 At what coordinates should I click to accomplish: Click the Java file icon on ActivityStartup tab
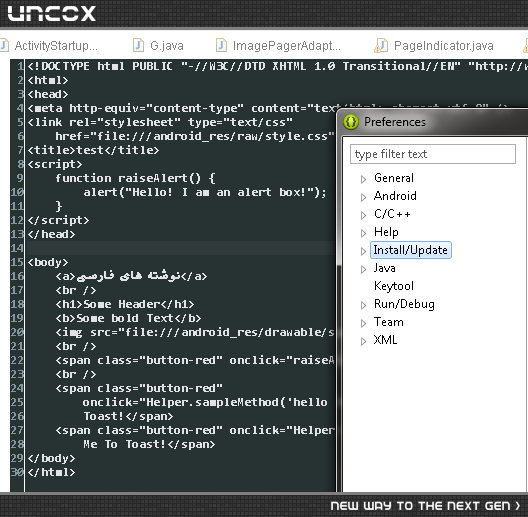click(x=4, y=45)
